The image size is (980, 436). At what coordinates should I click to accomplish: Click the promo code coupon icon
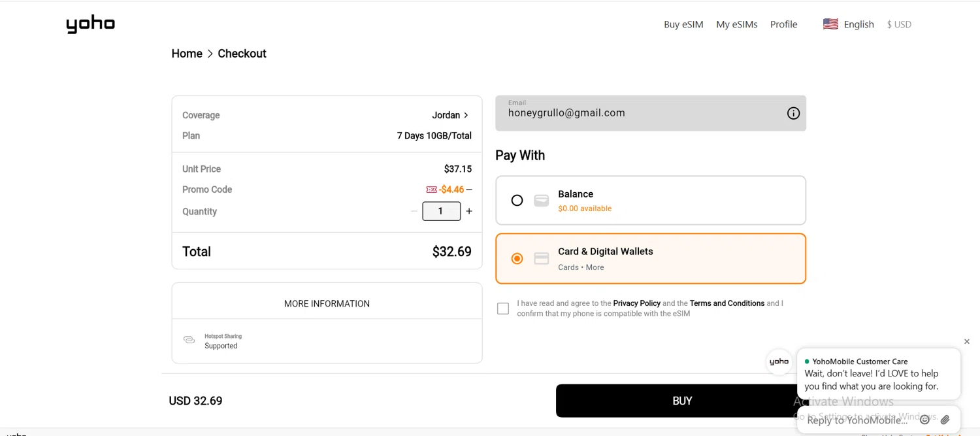coord(431,190)
